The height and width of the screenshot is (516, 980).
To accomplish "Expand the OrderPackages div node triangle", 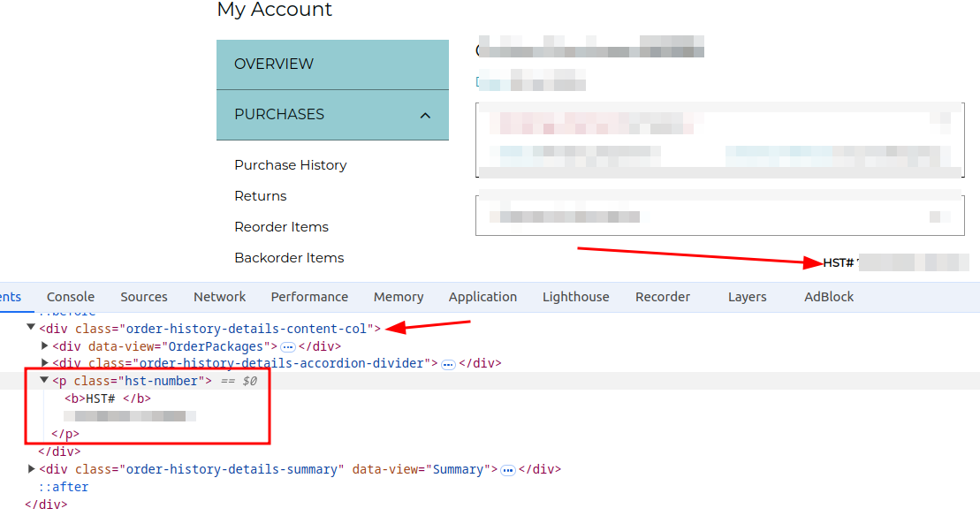I will tap(45, 346).
